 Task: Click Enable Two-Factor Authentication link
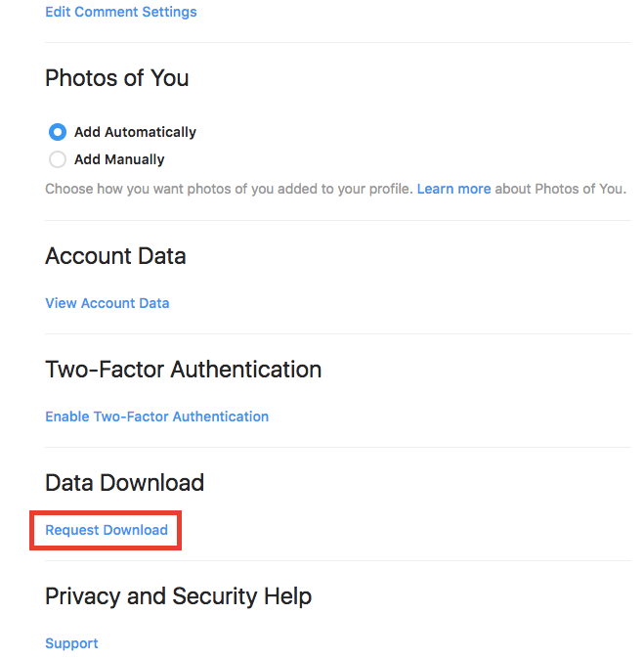pos(156,417)
